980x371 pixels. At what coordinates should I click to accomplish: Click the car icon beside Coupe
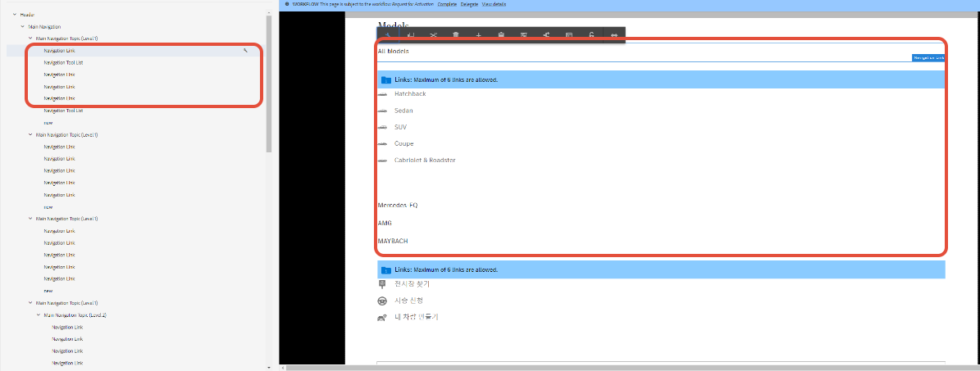pos(382,143)
